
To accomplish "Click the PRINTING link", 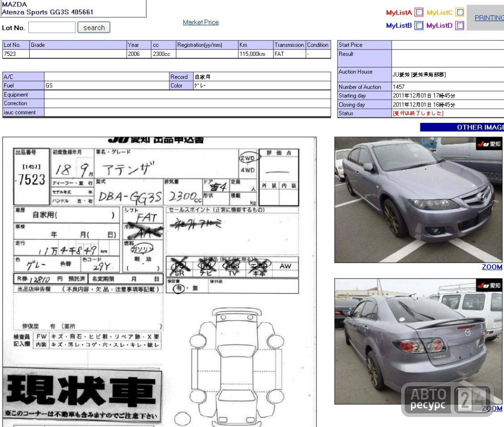I will [489, 18].
